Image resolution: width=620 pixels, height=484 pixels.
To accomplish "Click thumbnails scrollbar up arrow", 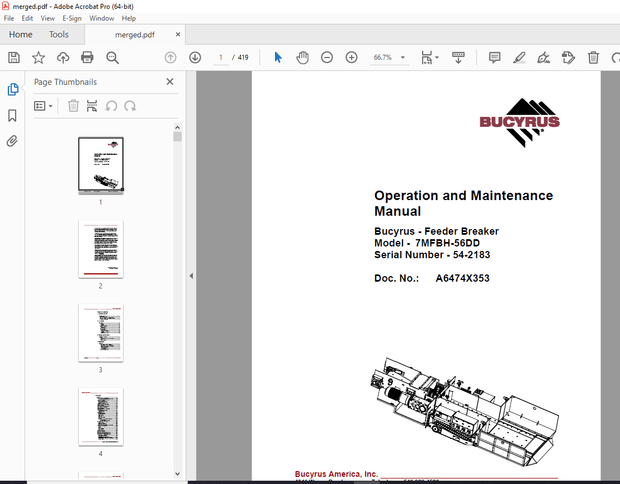I will tap(177, 127).
